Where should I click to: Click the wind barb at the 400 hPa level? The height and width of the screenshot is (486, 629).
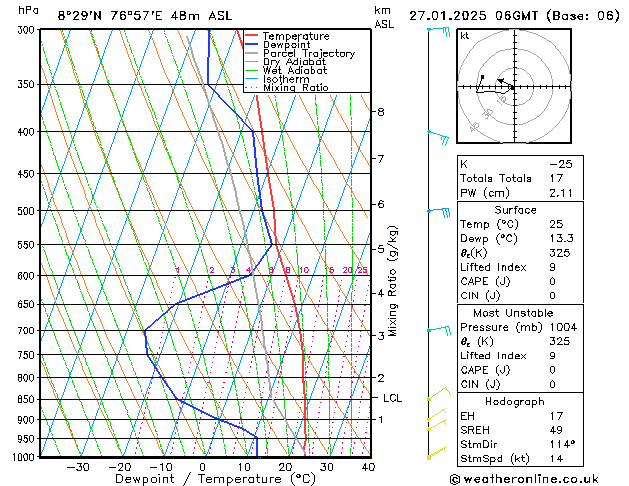438,138
